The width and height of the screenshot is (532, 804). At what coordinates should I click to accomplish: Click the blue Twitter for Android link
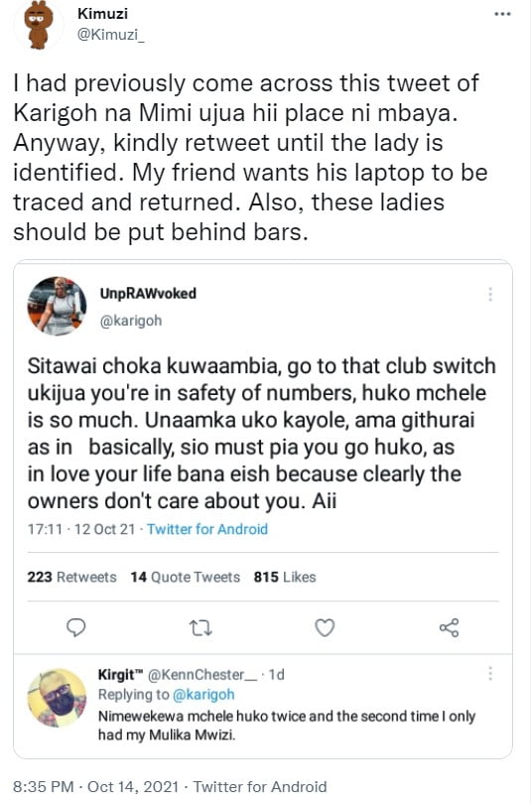[207, 529]
